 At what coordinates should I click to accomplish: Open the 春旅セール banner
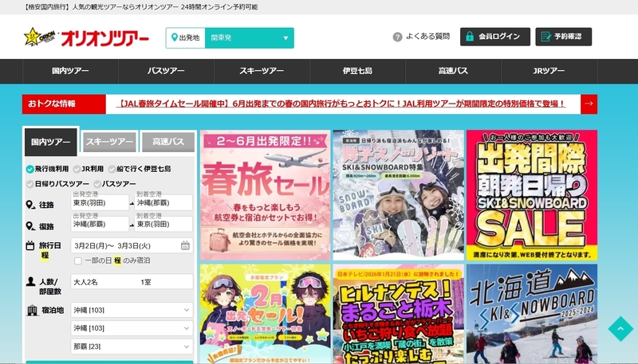[x=266, y=195]
